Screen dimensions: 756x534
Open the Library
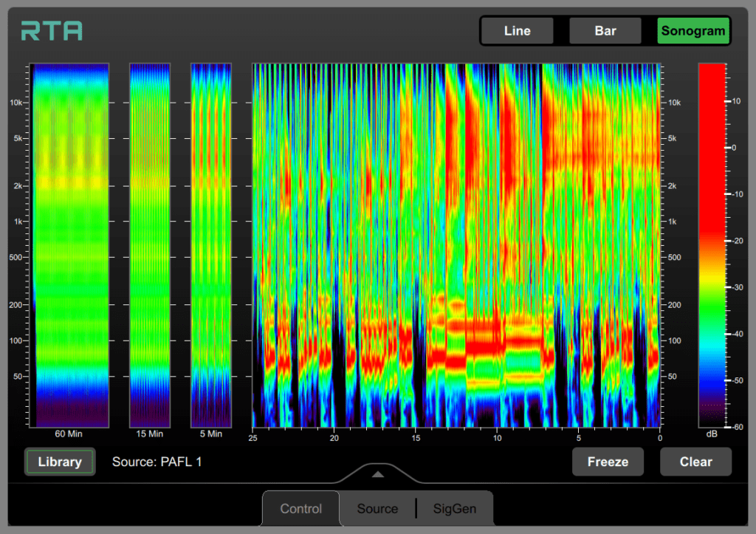(x=59, y=462)
